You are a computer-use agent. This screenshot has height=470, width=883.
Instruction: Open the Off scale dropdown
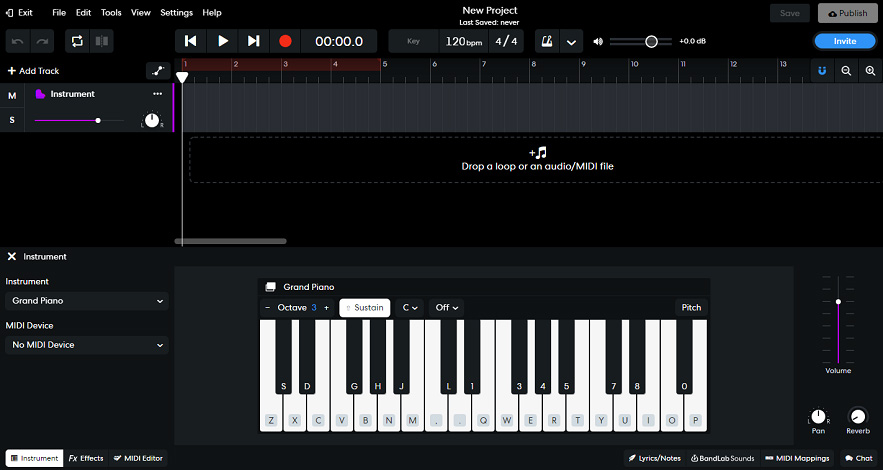pyautogui.click(x=447, y=308)
